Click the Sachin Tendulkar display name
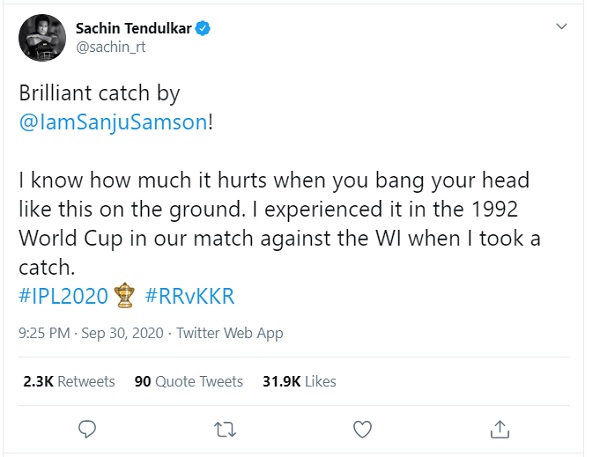 point(132,30)
